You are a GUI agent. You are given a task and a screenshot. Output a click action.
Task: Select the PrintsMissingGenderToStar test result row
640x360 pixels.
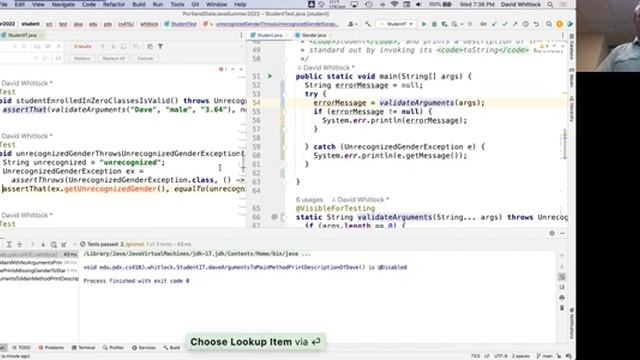tap(39, 271)
